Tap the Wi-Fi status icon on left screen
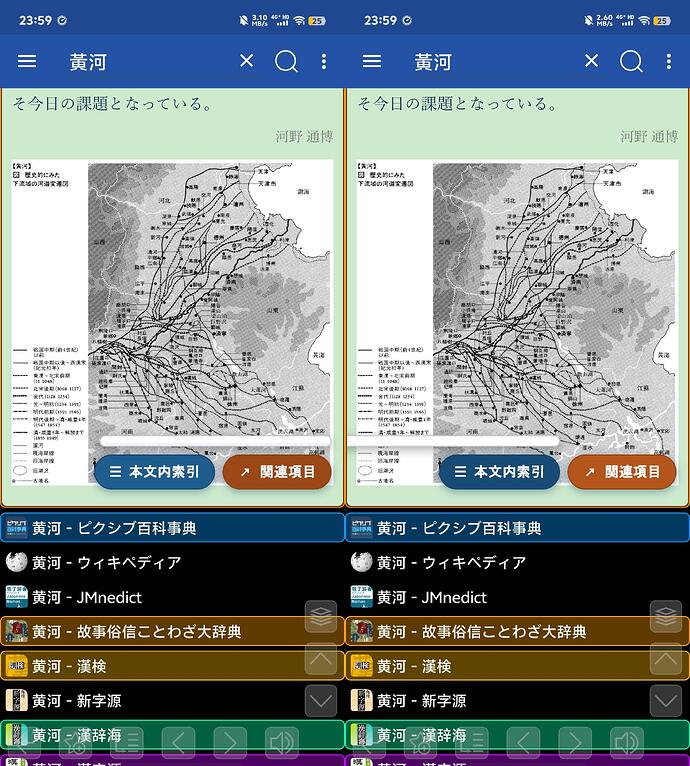This screenshot has height=766, width=690. pyautogui.click(x=300, y=21)
